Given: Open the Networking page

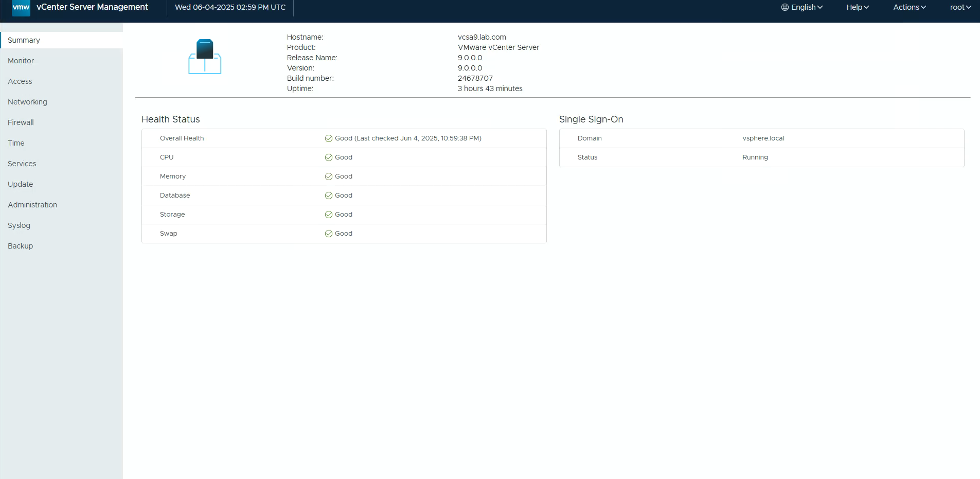Looking at the screenshot, I should pos(27,102).
